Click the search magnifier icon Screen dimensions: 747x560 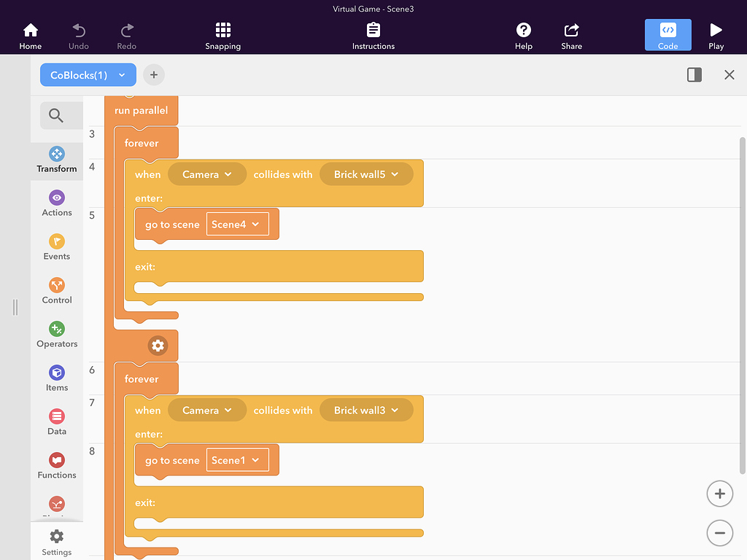[x=56, y=115]
